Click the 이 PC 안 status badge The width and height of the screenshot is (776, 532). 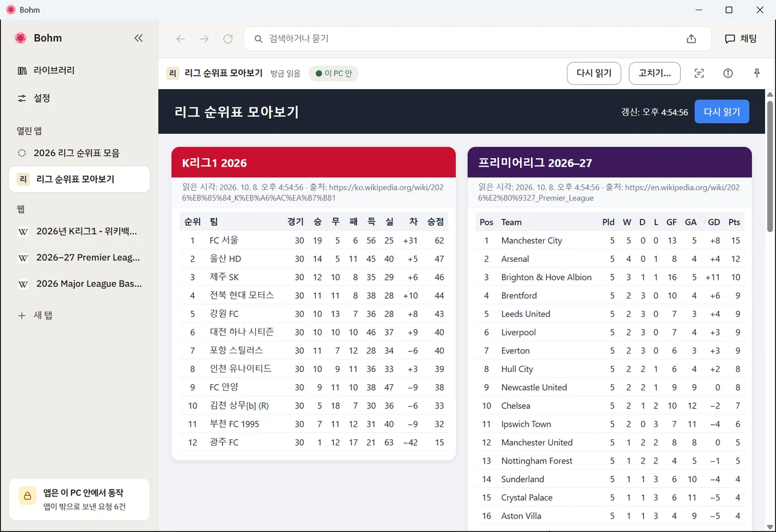coord(333,73)
